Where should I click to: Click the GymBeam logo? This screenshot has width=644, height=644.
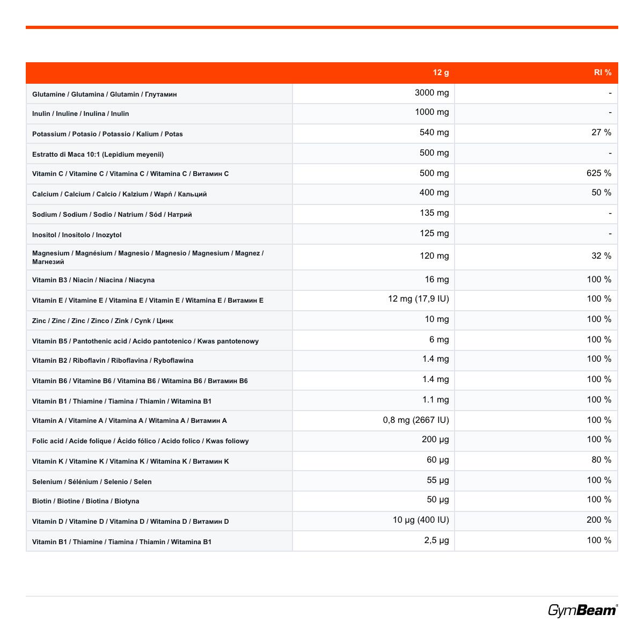tap(583, 610)
